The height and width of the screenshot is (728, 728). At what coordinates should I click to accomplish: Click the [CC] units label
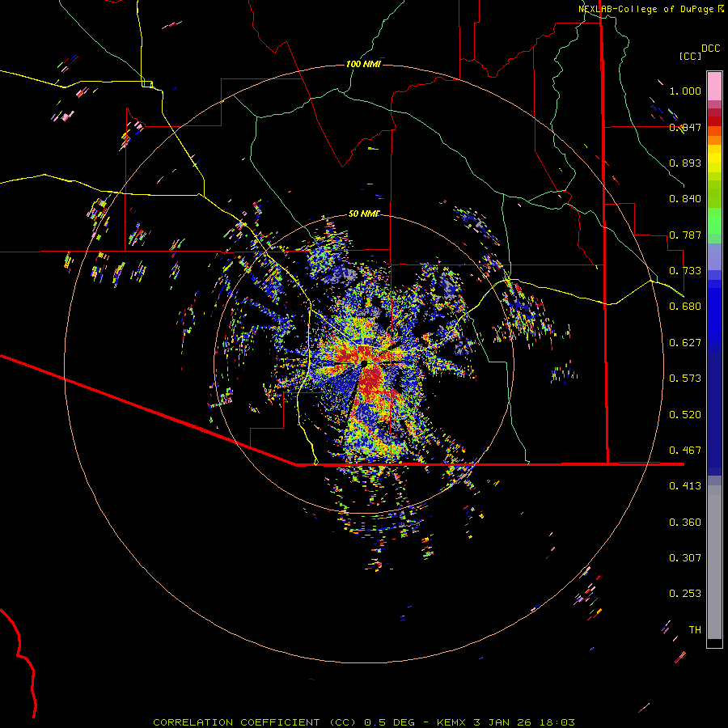[x=691, y=56]
